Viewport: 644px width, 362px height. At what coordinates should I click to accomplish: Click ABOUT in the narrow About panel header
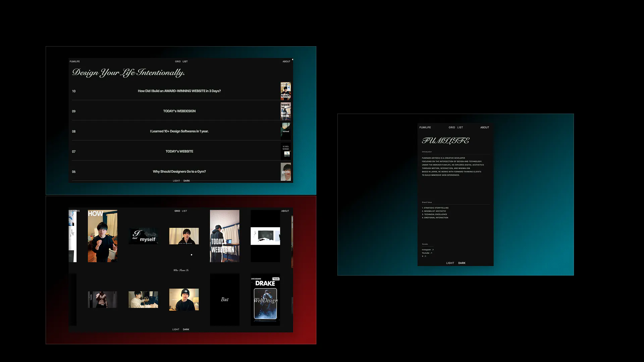pyautogui.click(x=484, y=127)
